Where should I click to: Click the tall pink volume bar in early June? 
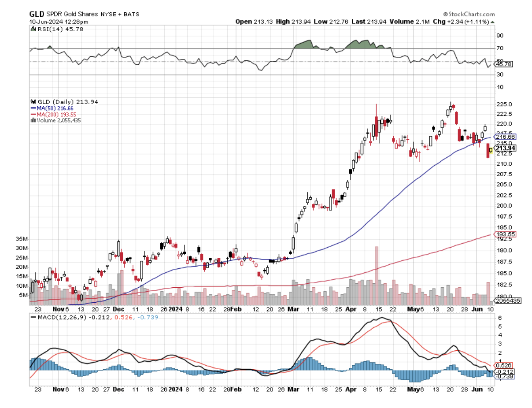[488, 294]
